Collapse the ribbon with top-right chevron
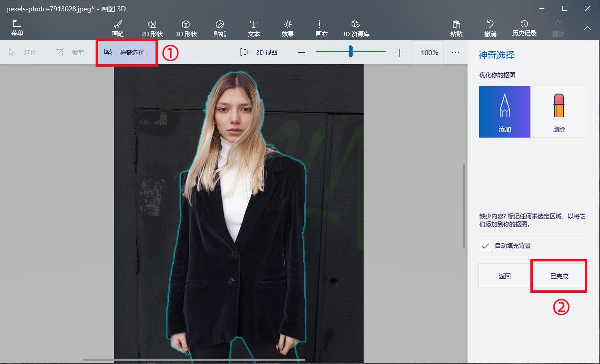Viewport: 600px width, 364px height. click(587, 29)
